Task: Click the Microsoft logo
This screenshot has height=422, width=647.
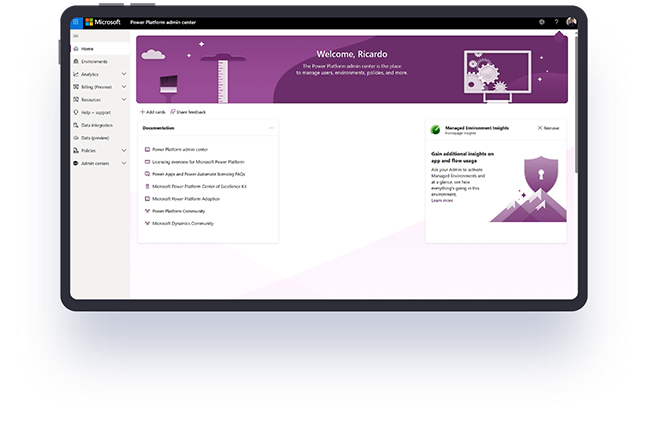Action: (103, 22)
